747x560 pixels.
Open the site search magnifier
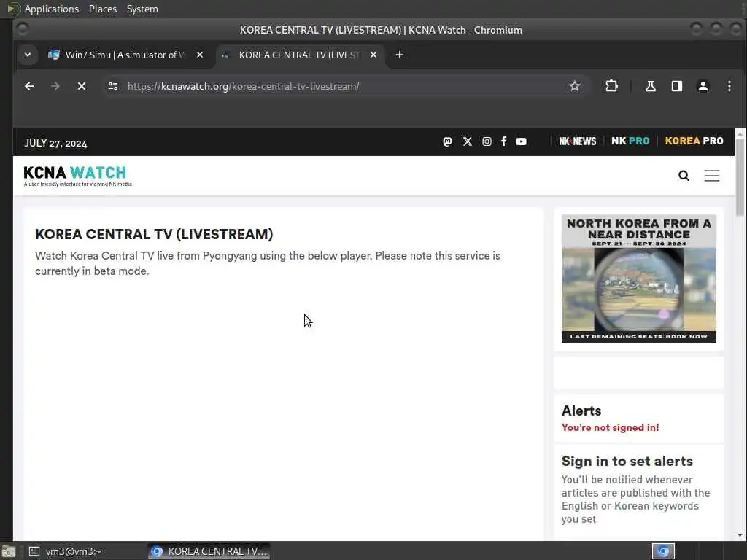[x=684, y=176]
